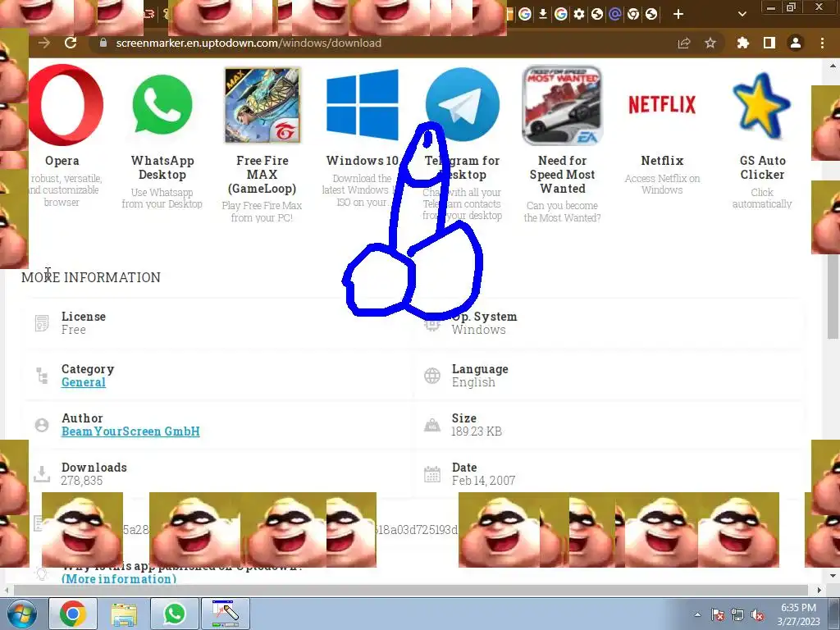The height and width of the screenshot is (630, 840).
Task: Click the horizontal scrollbar right arrow
Action: [819, 590]
